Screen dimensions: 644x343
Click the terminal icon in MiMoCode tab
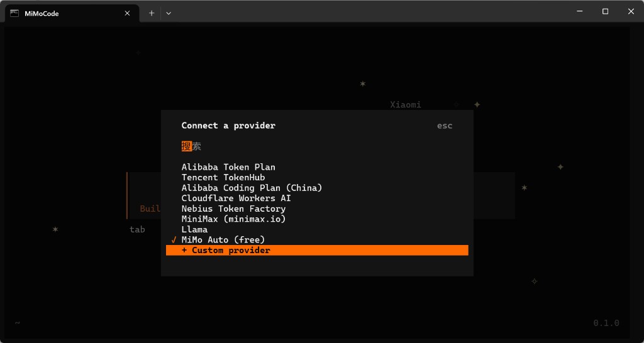[14, 13]
